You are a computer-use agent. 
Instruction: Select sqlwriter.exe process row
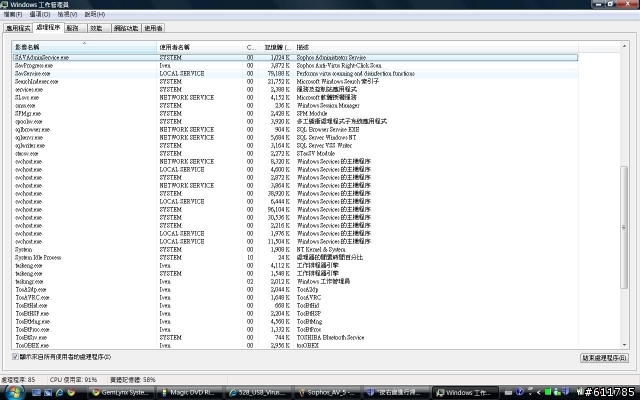(295, 145)
